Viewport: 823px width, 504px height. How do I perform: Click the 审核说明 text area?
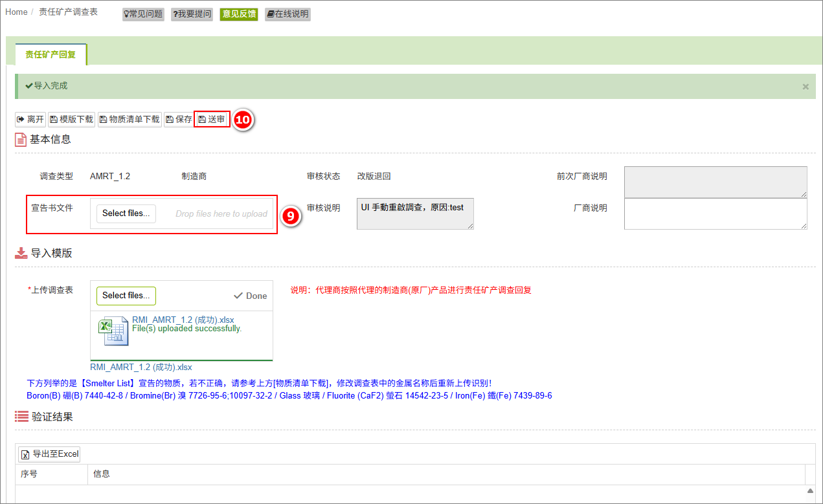[414, 214]
